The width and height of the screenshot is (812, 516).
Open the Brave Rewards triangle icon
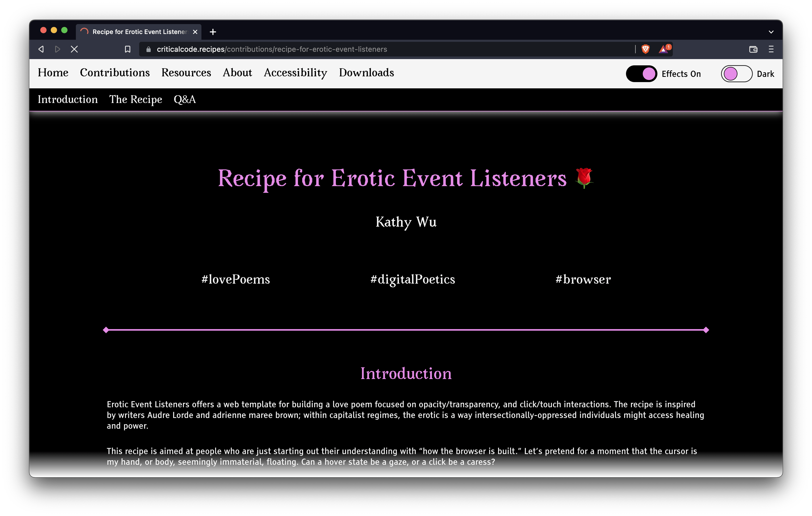(664, 49)
